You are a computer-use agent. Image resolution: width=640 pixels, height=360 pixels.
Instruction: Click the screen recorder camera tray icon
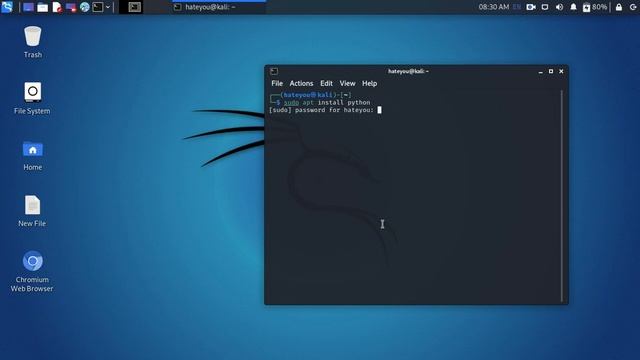(531, 7)
